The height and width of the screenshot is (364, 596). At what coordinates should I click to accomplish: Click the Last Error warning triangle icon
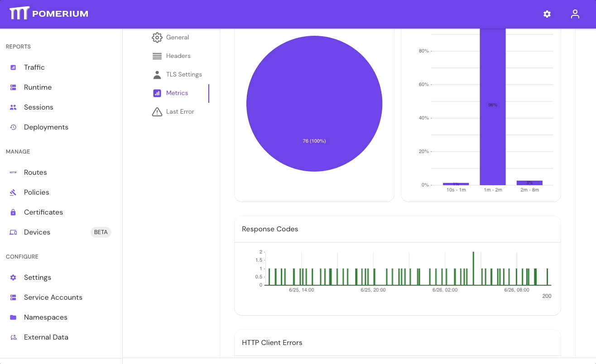pos(157,112)
